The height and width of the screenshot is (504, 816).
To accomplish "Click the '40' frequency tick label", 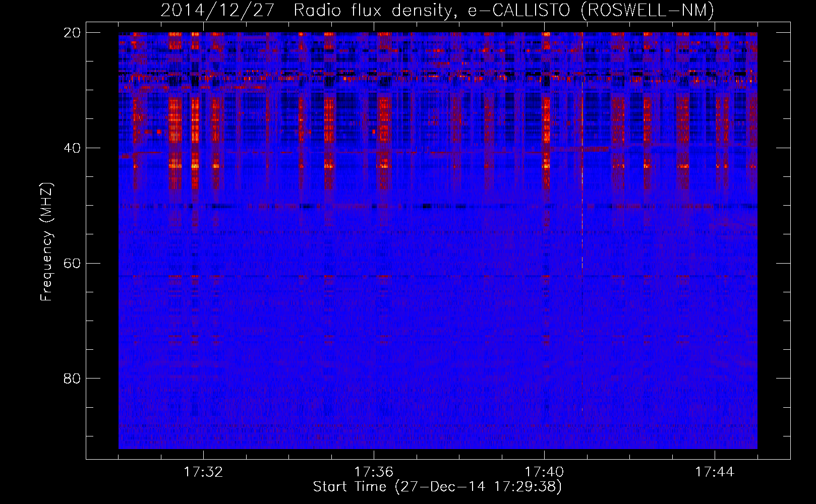I will coord(72,148).
